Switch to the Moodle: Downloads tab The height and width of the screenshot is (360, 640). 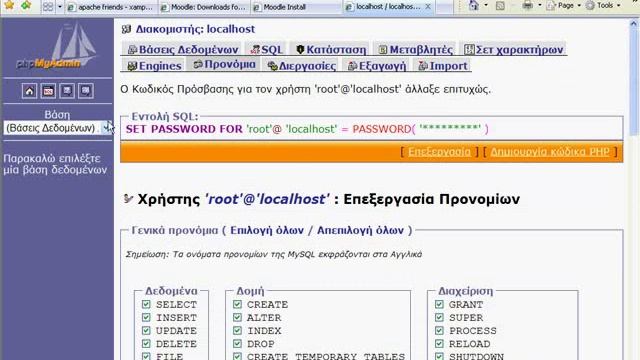(x=204, y=7)
